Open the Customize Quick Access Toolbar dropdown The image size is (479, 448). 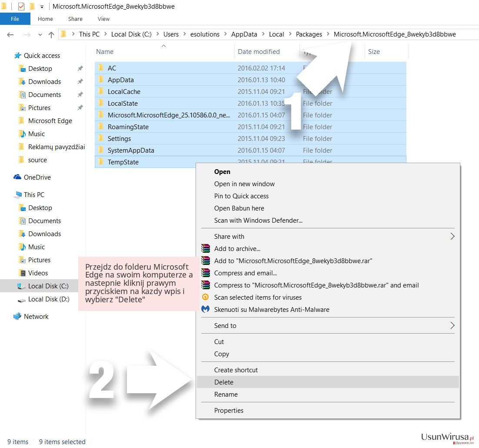pos(42,7)
